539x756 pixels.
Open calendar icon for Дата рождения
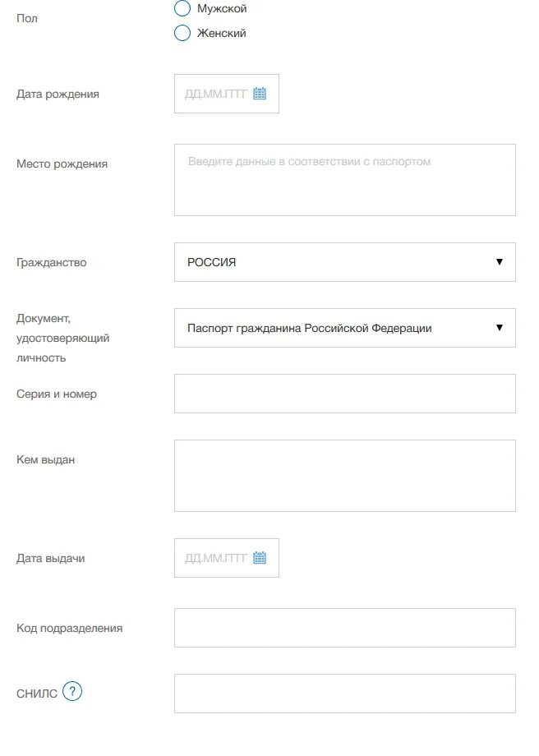260,94
